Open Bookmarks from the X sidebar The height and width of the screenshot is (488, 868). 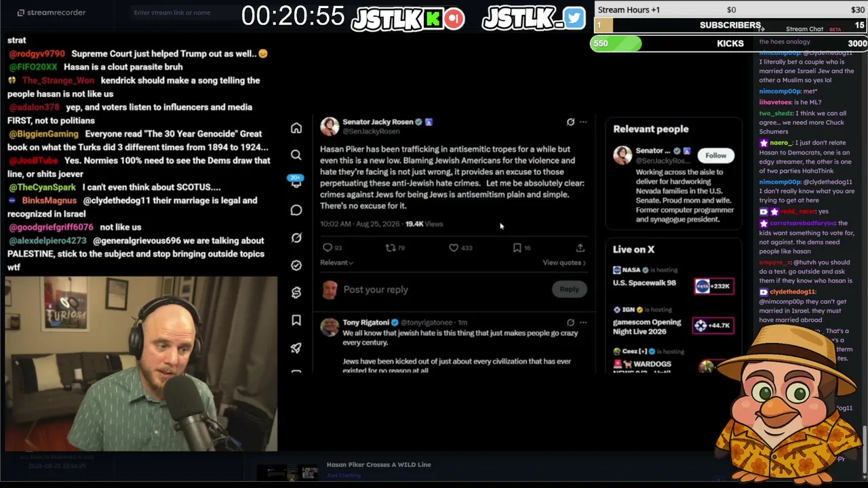(296, 320)
